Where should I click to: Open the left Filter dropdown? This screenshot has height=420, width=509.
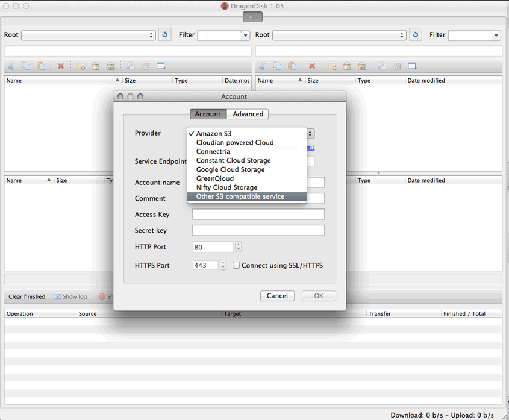click(245, 35)
